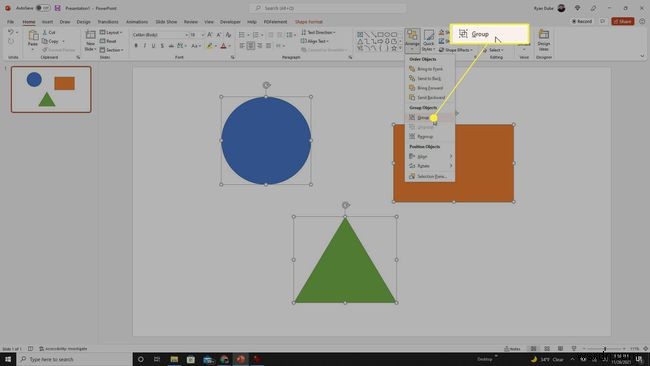This screenshot has width=650, height=366.
Task: Open the Line Spacing dropdown
Action: (290, 35)
